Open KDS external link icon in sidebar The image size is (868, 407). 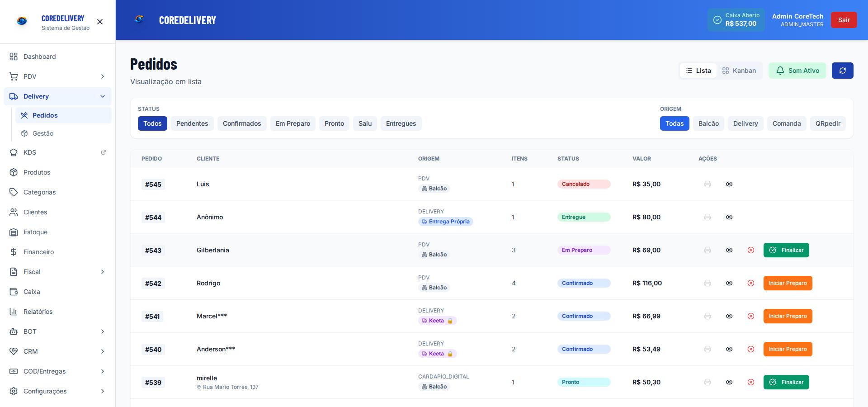pyautogui.click(x=103, y=152)
